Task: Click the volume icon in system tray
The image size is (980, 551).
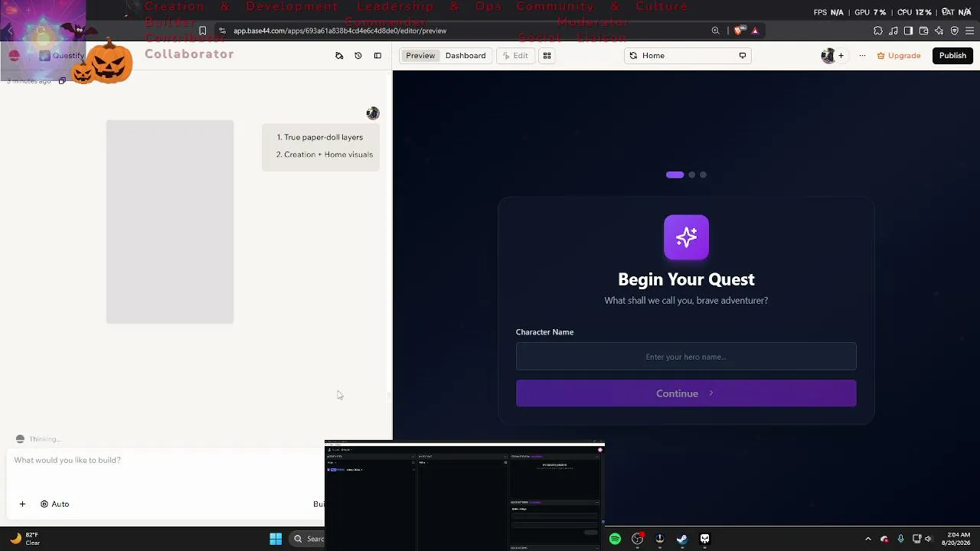Action: pos(928,539)
